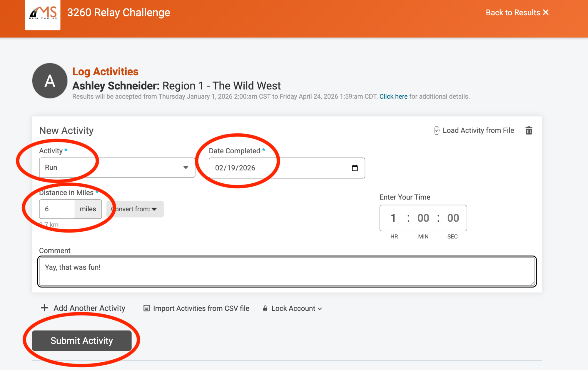588x370 pixels.
Task: Click into the Comment text box
Action: pos(287,271)
